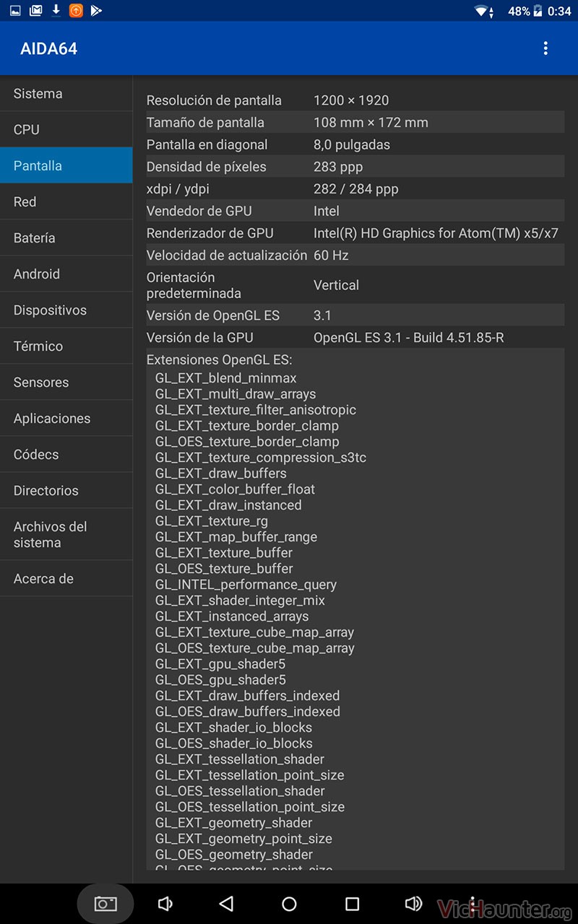Image resolution: width=578 pixels, height=924 pixels.
Task: Tap the volume down speaker icon
Action: (165, 904)
